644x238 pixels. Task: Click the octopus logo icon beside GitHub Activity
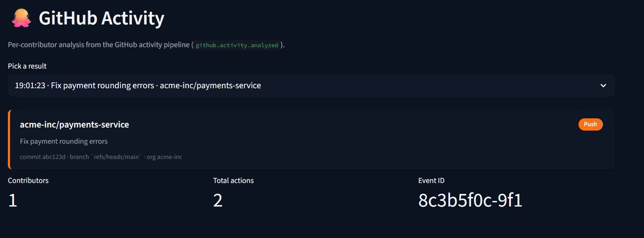tap(21, 19)
